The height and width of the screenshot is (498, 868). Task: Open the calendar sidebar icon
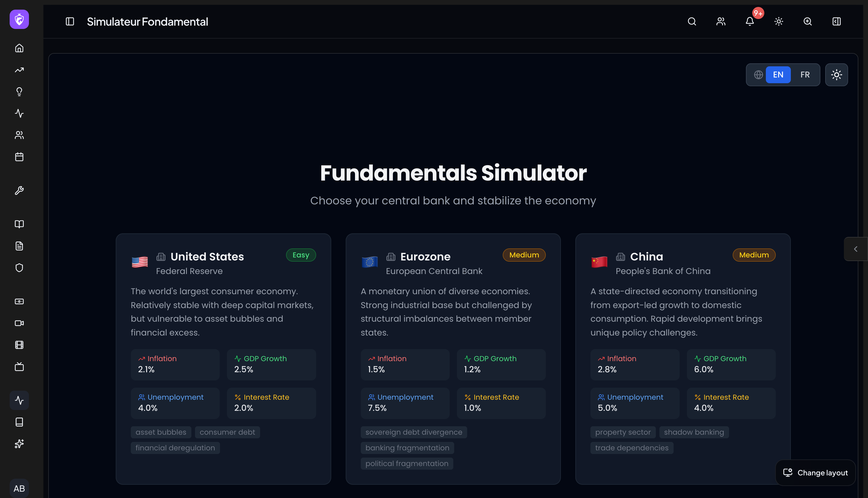(19, 157)
